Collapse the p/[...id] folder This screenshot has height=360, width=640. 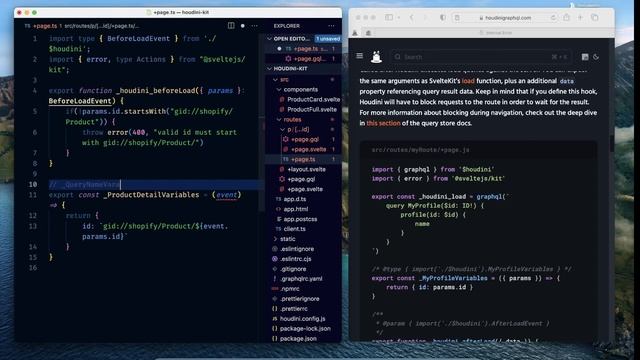click(x=283, y=129)
